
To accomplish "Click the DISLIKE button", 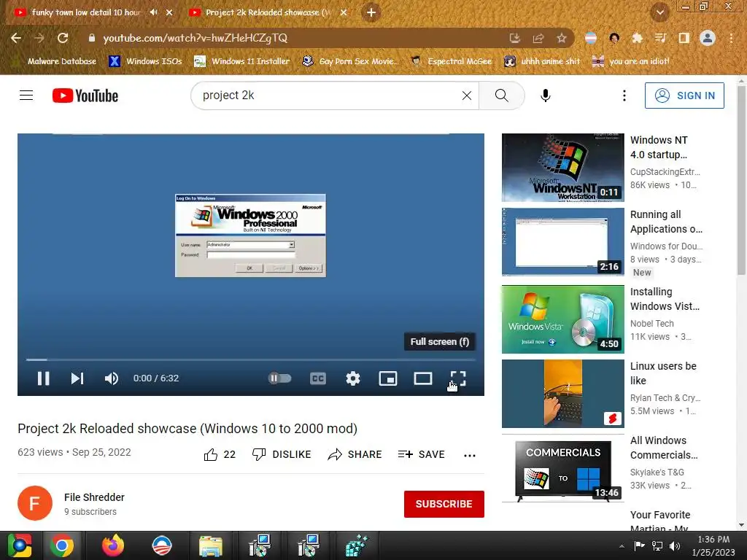I will coord(282,455).
